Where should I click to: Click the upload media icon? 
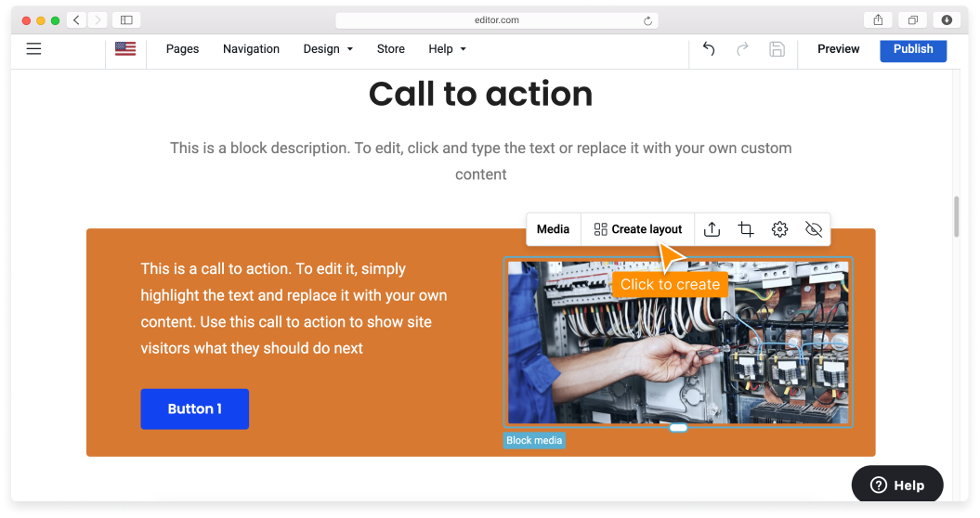(x=712, y=229)
